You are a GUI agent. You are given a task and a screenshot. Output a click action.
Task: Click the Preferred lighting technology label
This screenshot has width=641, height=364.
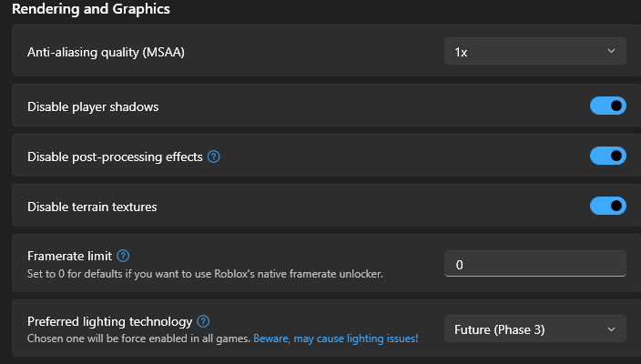coord(109,321)
